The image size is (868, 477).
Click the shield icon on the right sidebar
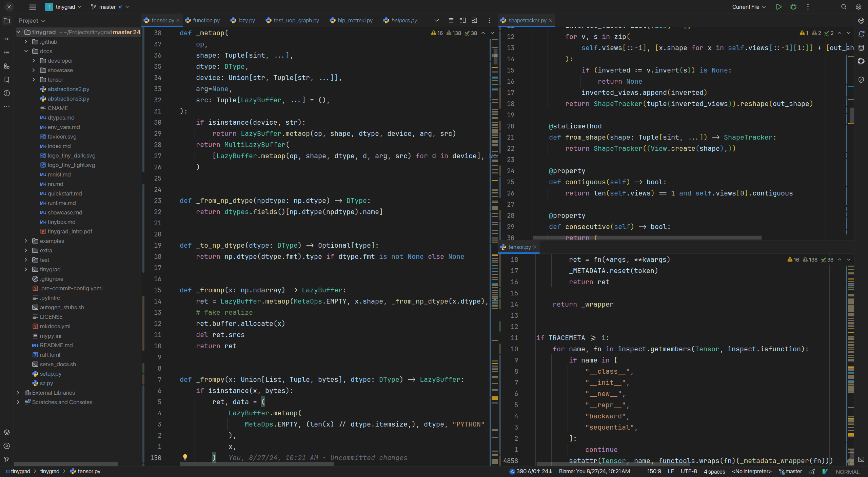click(x=861, y=80)
